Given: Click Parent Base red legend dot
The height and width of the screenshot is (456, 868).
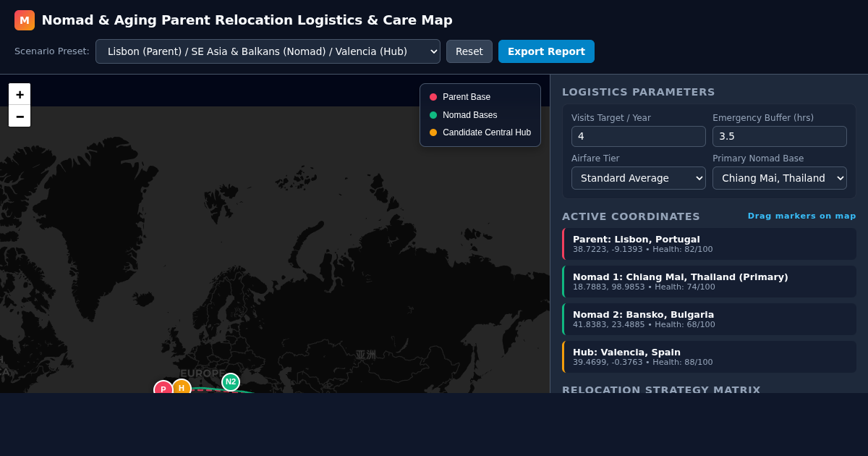Looking at the screenshot, I should [433, 97].
